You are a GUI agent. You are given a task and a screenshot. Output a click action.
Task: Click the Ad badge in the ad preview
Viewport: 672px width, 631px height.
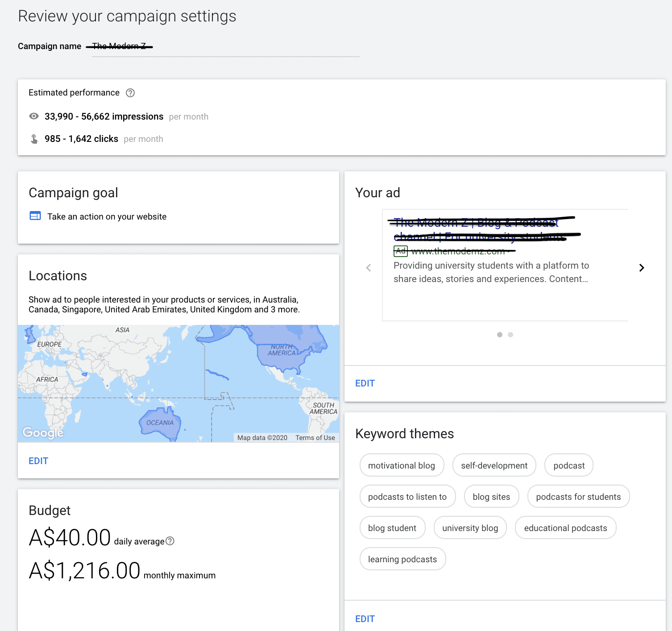click(x=400, y=251)
